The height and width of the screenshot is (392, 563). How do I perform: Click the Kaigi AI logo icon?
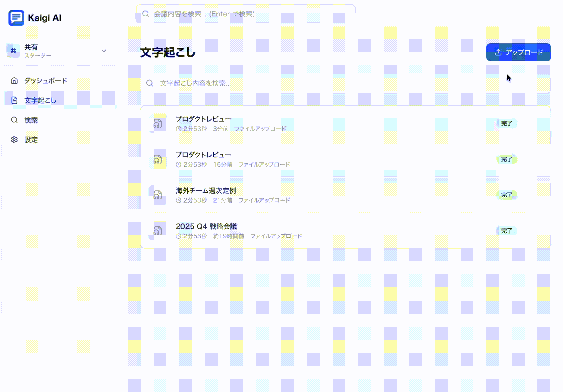tap(16, 18)
